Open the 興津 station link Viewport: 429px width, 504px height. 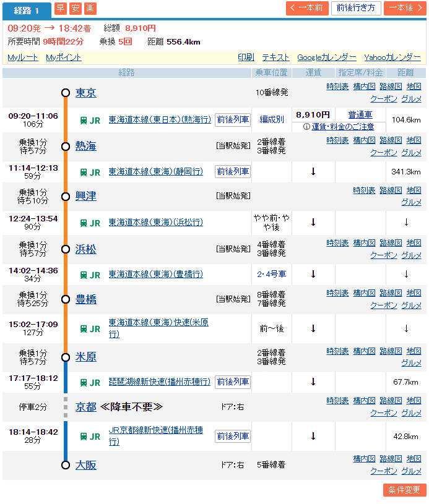pyautogui.click(x=85, y=196)
